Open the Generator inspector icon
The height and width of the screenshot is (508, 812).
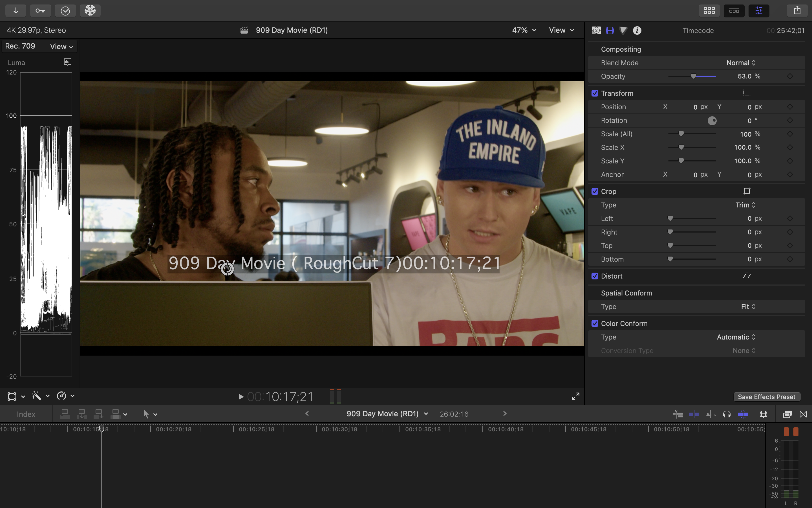[596, 30]
